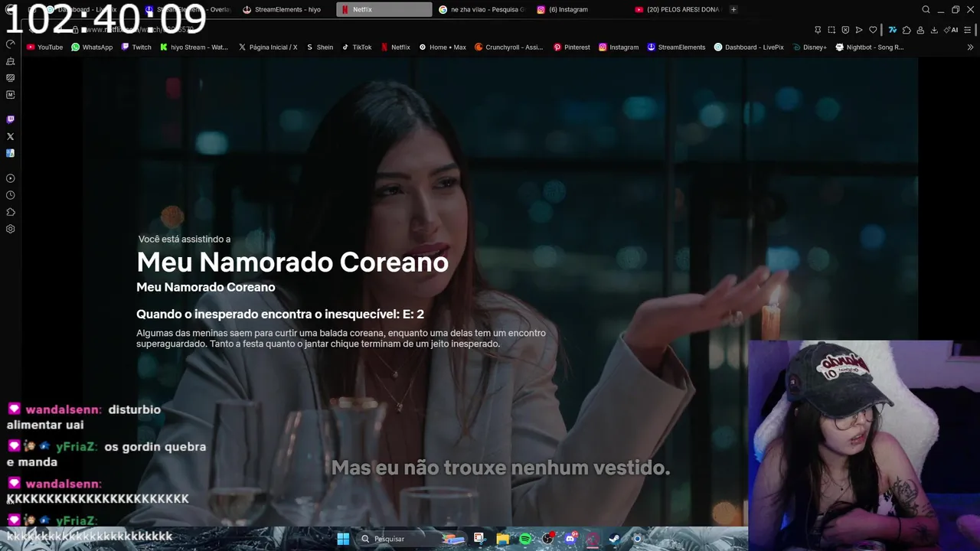Open the YouTube bookmark
This screenshot has width=980, height=551.
click(x=44, y=47)
